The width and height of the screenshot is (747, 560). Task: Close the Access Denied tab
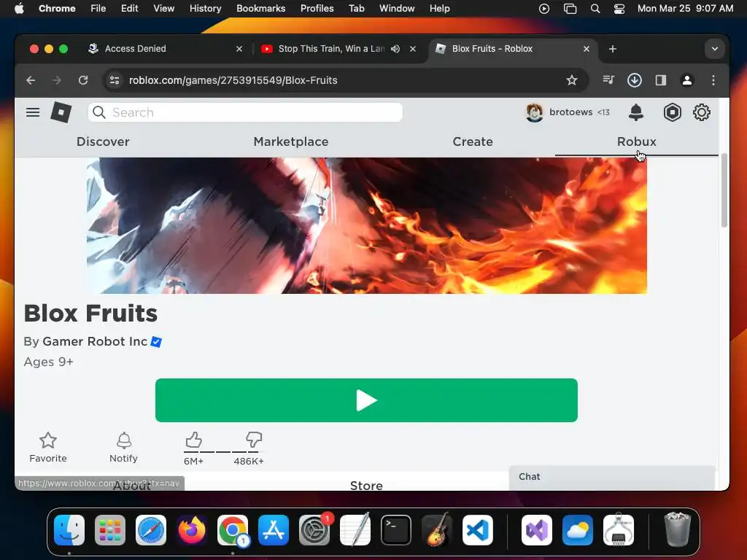point(239,49)
